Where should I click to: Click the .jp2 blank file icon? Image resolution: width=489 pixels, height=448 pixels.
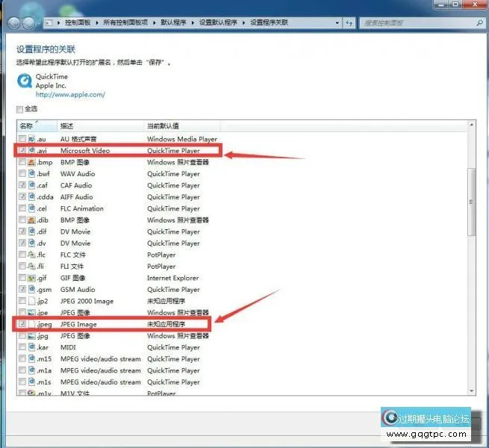[x=31, y=301]
